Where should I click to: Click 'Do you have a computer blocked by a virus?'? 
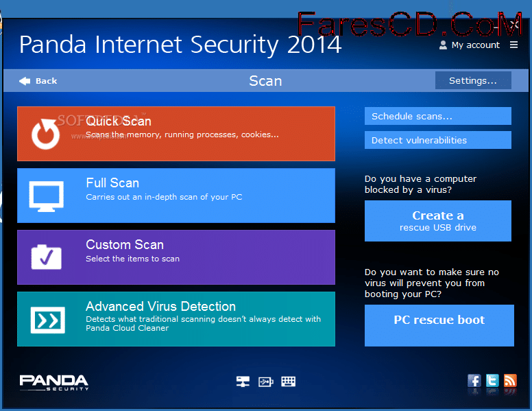coord(420,184)
